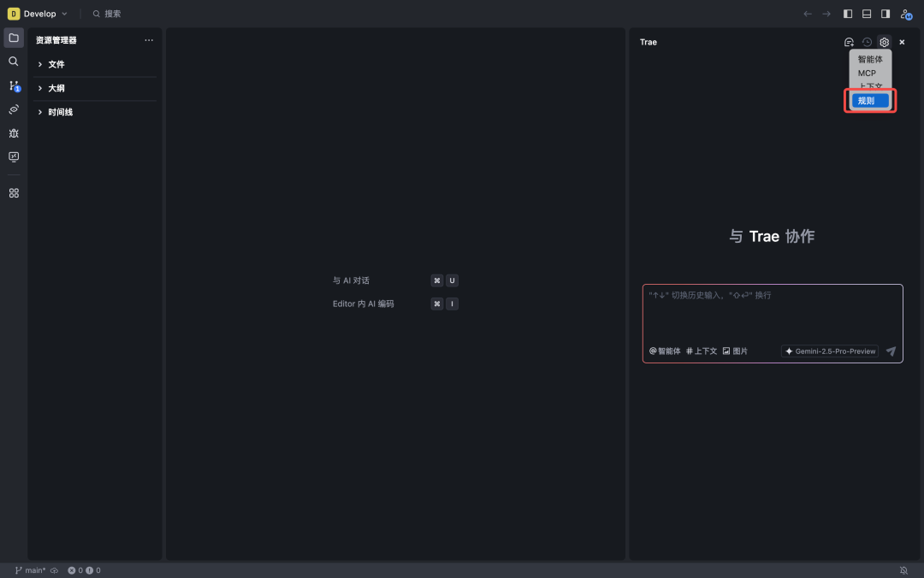Open the Gemini-2.5-Pro-Preview model selector
Screen dimensions: 924x578
click(x=830, y=351)
